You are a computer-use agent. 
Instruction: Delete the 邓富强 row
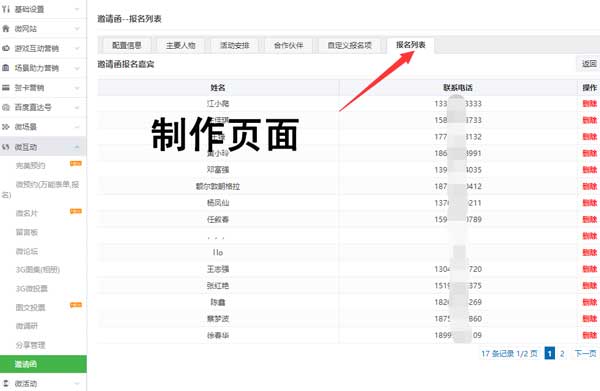click(x=589, y=170)
